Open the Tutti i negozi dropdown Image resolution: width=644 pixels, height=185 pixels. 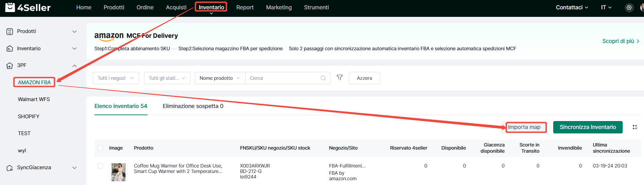[x=116, y=78]
